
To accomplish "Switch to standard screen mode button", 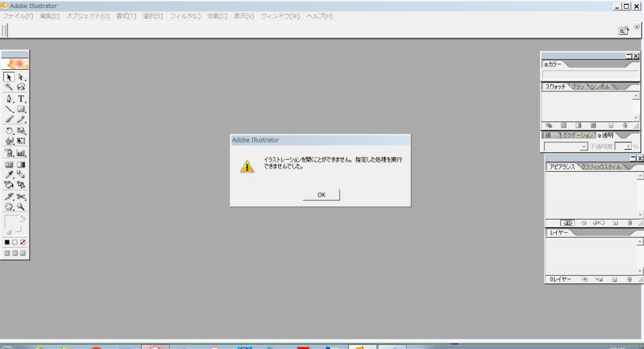I will [x=7, y=253].
